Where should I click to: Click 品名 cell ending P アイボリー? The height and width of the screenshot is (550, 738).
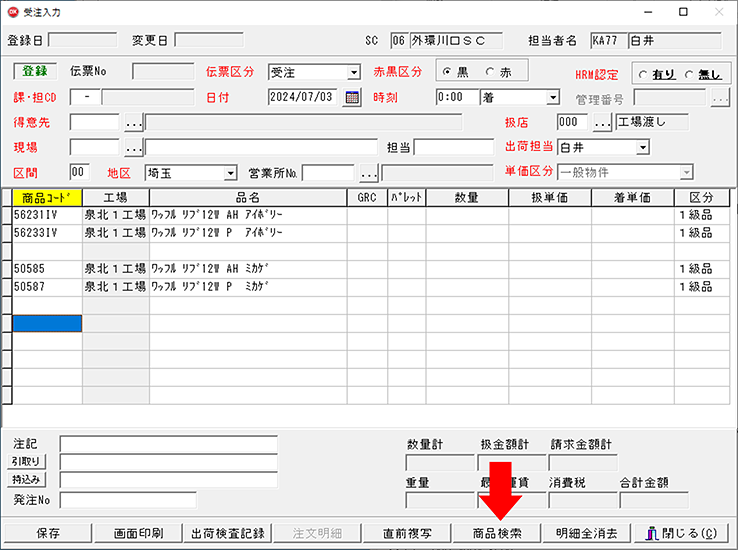coord(248,233)
